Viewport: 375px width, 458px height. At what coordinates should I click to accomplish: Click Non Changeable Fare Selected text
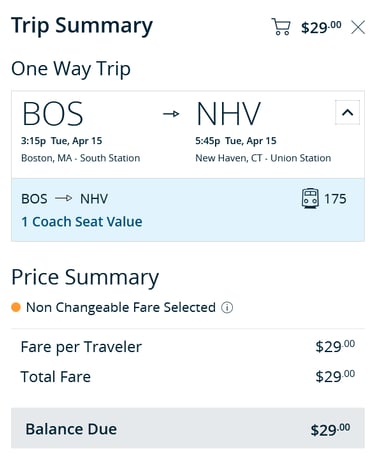[121, 307]
